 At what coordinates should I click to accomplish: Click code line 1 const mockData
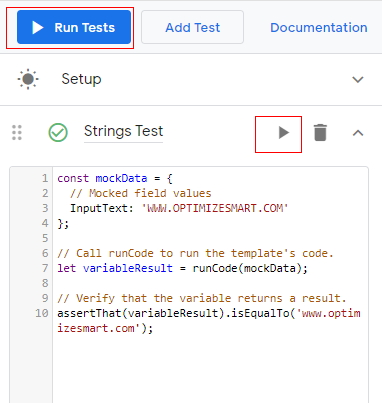point(115,178)
